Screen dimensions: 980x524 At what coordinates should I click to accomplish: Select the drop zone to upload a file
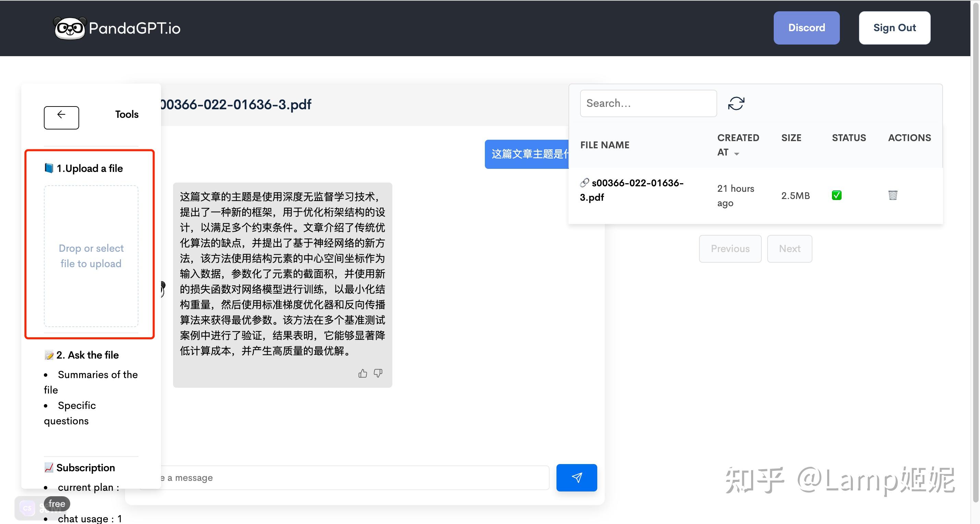coord(91,255)
